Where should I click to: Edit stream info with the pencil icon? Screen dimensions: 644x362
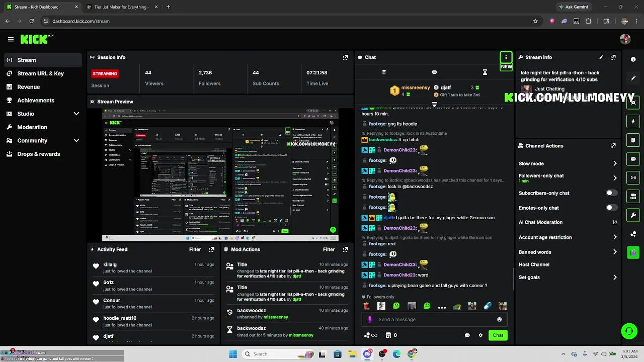point(601,57)
